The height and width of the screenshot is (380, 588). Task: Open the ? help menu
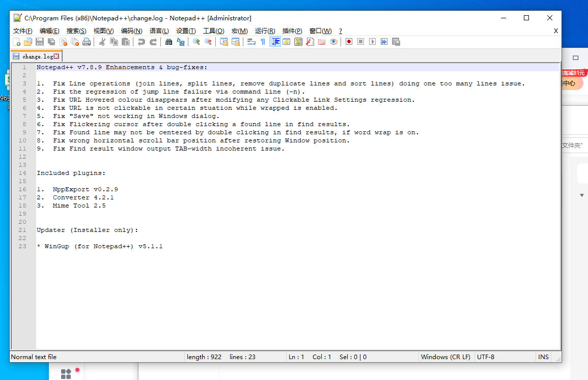pyautogui.click(x=341, y=31)
